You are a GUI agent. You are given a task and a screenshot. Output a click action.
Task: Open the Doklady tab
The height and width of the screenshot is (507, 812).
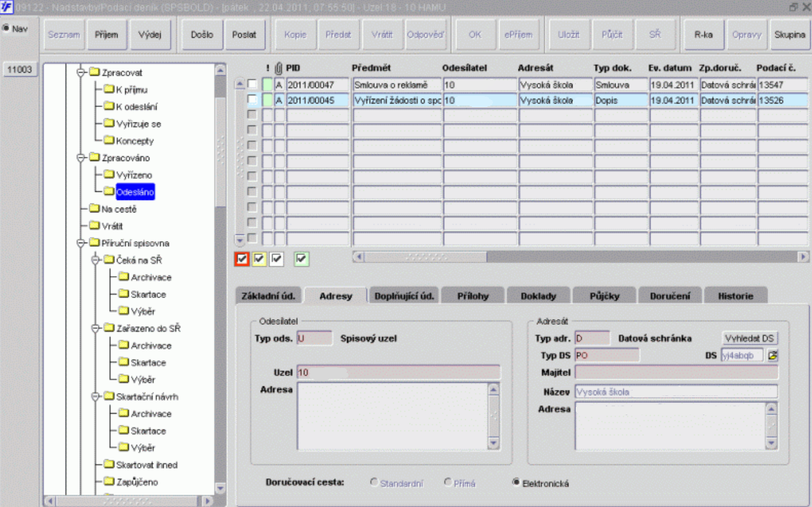click(539, 296)
